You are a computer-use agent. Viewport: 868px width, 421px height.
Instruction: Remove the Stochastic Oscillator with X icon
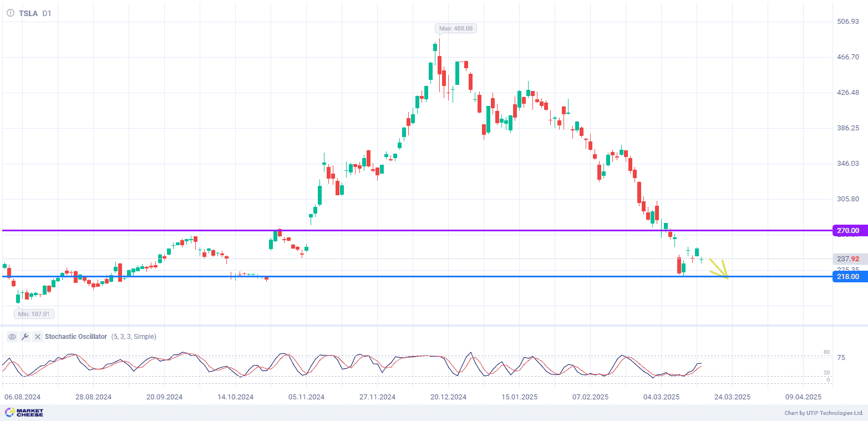point(38,337)
